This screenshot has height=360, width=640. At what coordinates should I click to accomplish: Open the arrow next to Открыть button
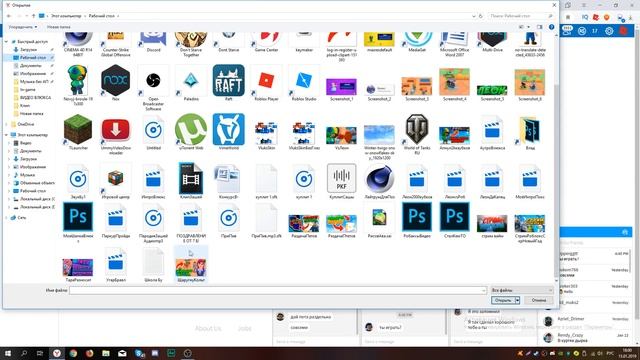[517, 300]
